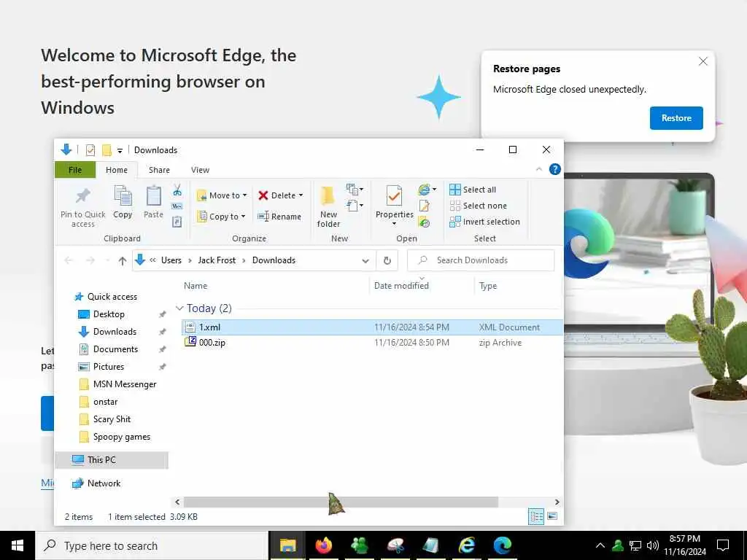The image size is (747, 560).
Task: Switch to the Share ribbon tab
Action: tap(159, 170)
